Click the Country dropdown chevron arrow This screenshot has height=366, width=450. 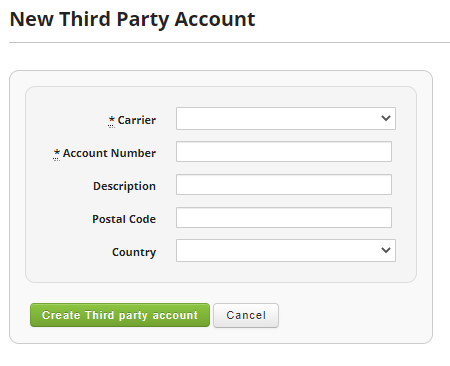[x=386, y=250]
